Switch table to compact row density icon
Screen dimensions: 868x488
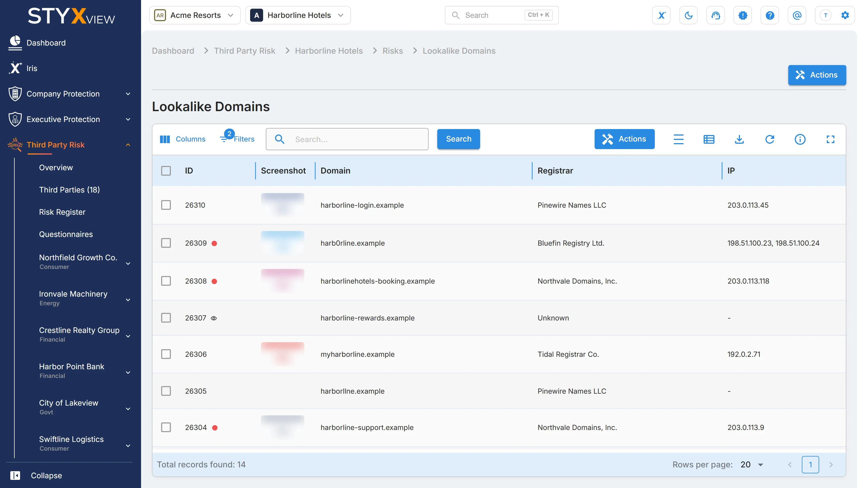[678, 139]
